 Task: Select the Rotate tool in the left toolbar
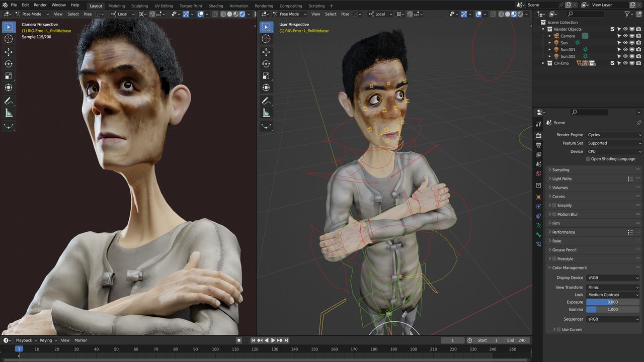pos(8,64)
